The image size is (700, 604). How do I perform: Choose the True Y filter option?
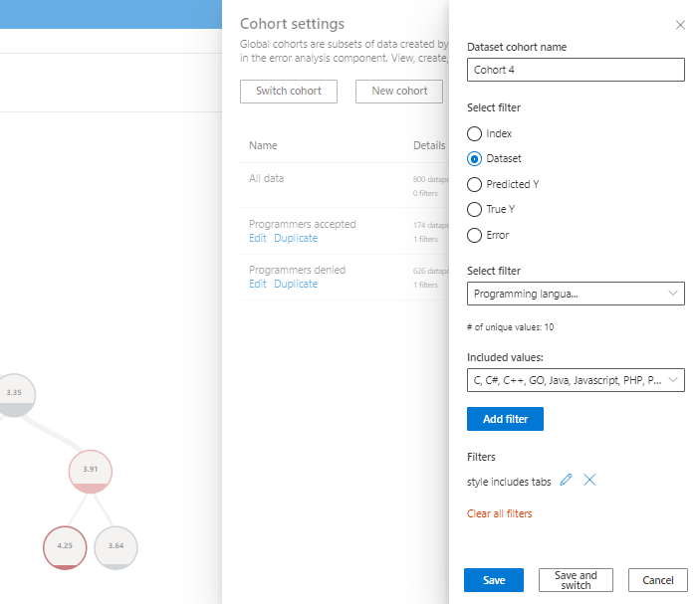coord(475,210)
